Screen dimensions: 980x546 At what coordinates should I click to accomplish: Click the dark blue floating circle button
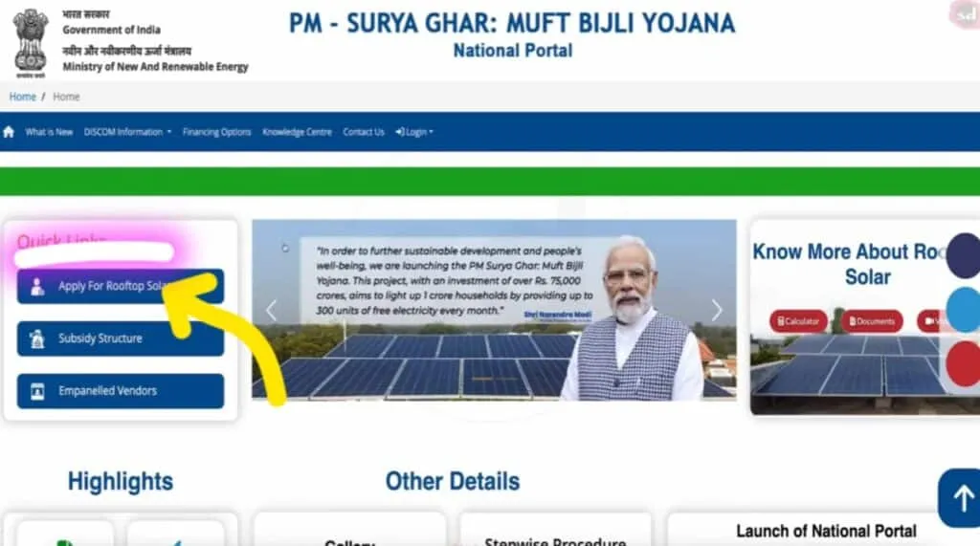tap(964, 255)
